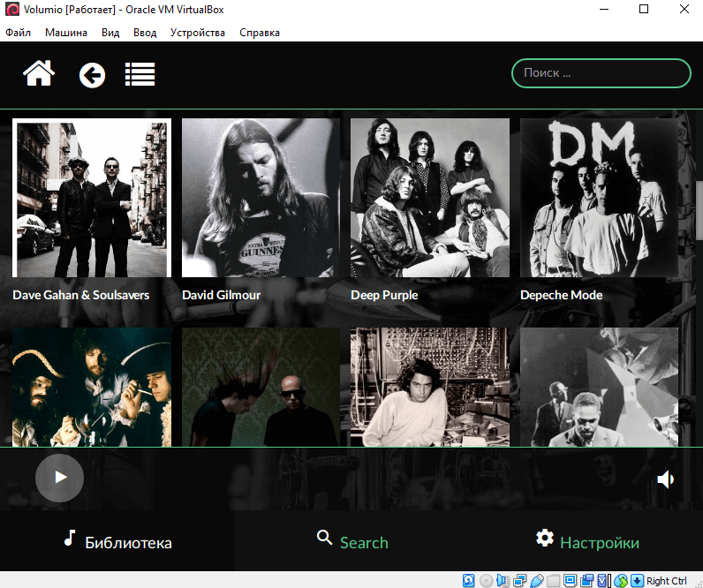Open the Depeche Mode artist thumbnail
Image resolution: width=703 pixels, height=588 pixels.
point(599,199)
